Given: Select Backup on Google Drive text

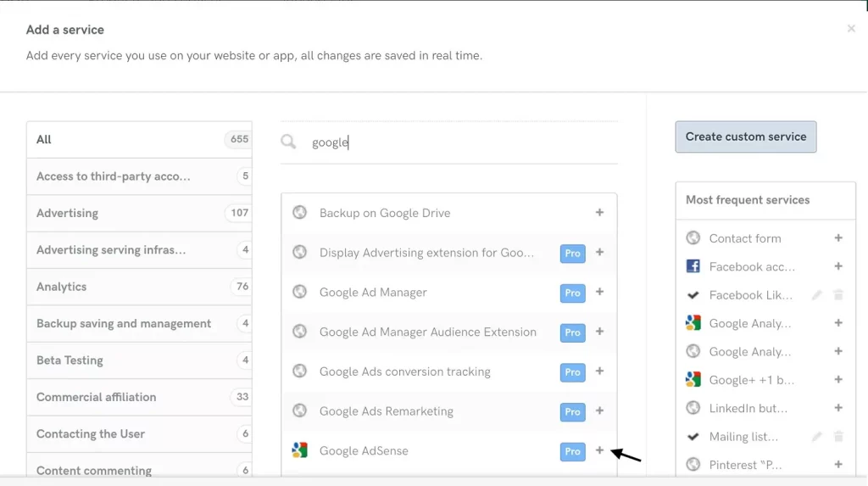Looking at the screenshot, I should point(385,213).
